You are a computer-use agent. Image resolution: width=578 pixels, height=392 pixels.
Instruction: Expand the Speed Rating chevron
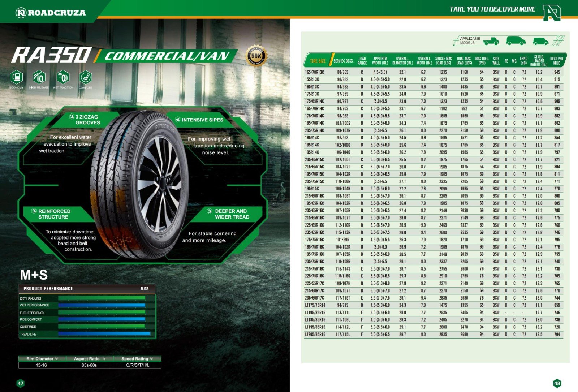point(152,359)
